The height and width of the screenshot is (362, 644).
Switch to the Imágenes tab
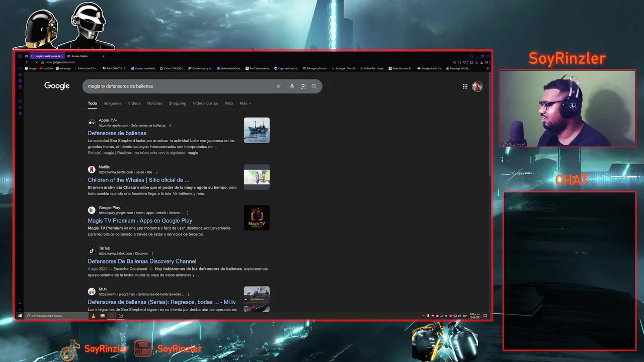(x=113, y=103)
